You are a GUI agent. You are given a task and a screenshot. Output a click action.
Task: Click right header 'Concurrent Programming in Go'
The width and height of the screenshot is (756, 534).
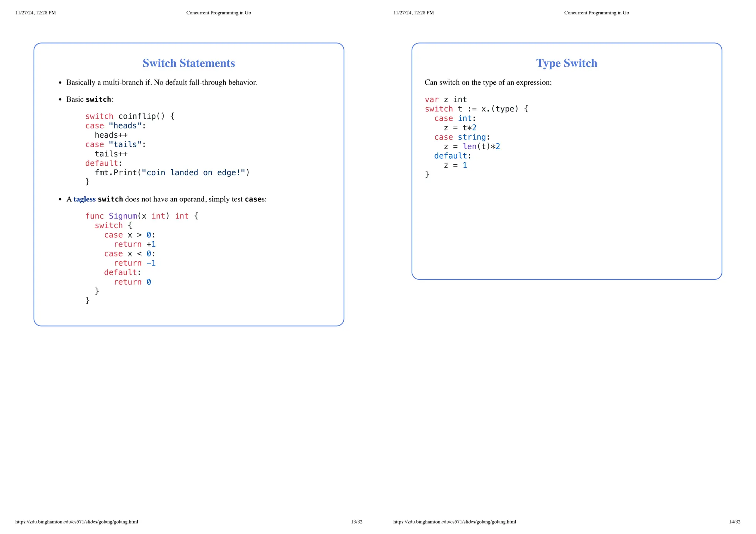click(x=597, y=13)
